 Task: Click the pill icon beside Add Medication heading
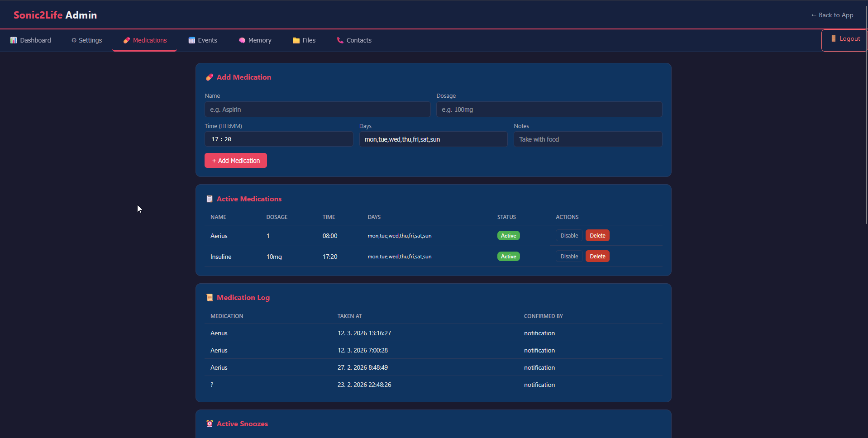(x=210, y=77)
